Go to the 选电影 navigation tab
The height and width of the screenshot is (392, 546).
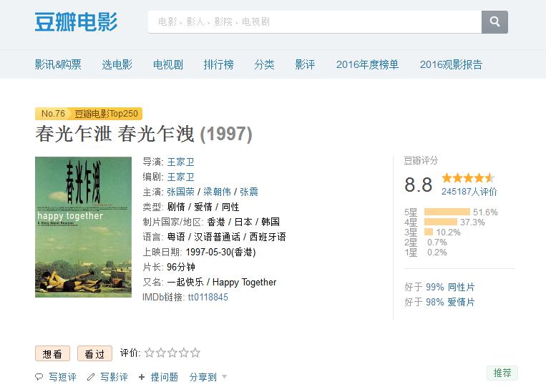pyautogui.click(x=117, y=64)
